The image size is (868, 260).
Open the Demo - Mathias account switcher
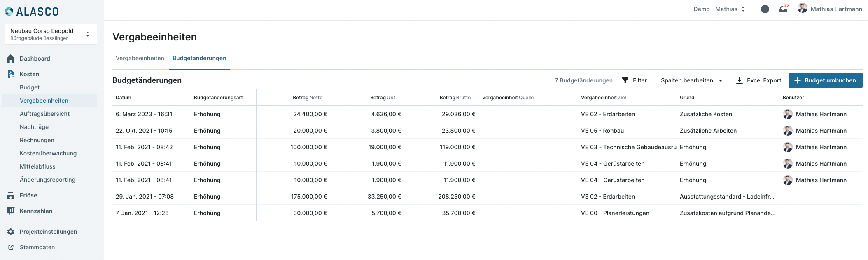tap(719, 9)
